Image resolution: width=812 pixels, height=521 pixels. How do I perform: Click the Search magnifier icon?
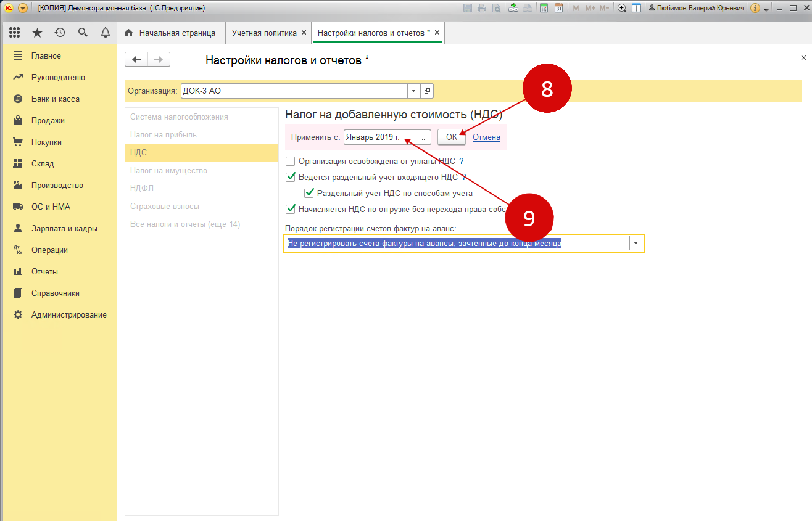tap(83, 33)
